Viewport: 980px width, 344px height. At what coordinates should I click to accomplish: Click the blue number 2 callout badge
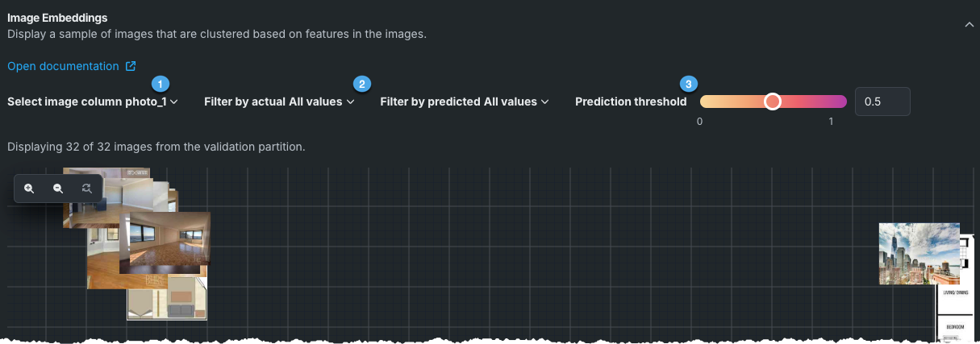pyautogui.click(x=362, y=84)
